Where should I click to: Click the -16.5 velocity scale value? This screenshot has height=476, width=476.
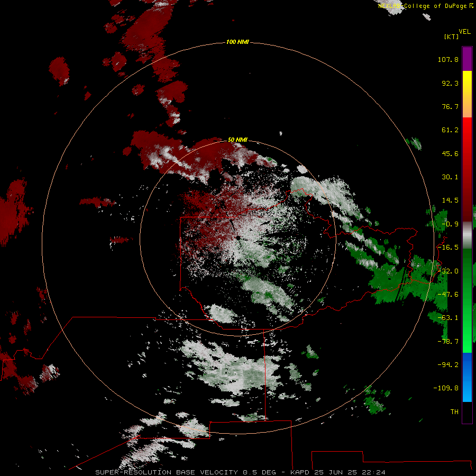pos(448,248)
